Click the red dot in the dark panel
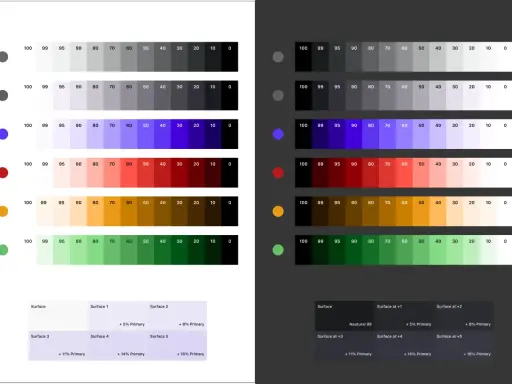The width and height of the screenshot is (512, 384). coord(278,173)
